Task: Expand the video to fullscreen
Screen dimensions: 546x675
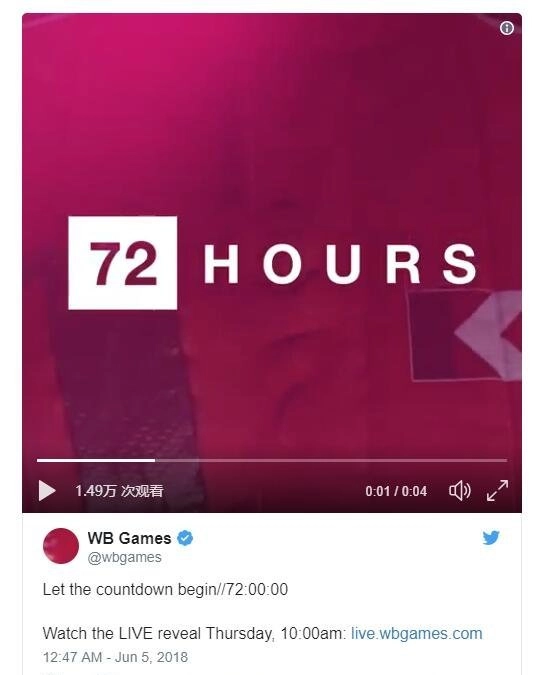Action: [x=497, y=490]
